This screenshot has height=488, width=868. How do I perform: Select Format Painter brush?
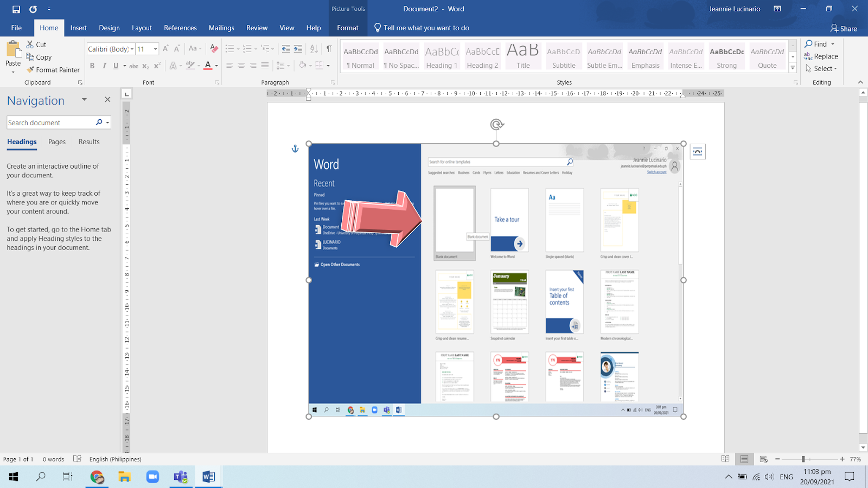[53, 69]
